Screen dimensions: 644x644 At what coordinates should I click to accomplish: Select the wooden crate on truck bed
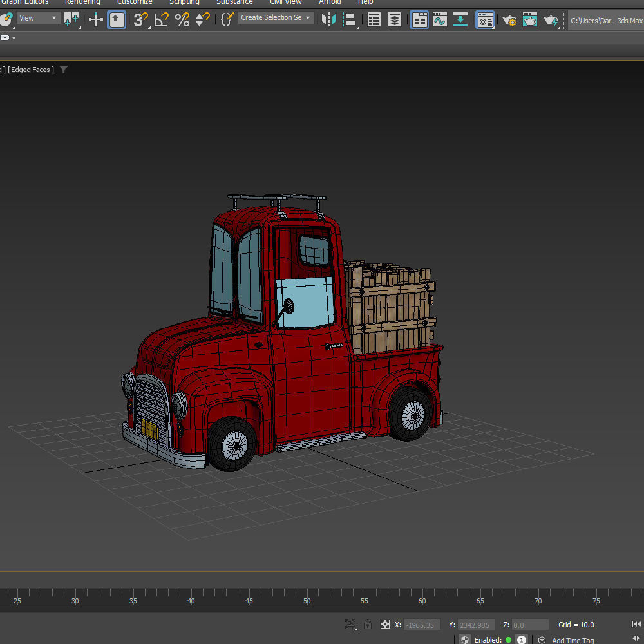(x=390, y=306)
